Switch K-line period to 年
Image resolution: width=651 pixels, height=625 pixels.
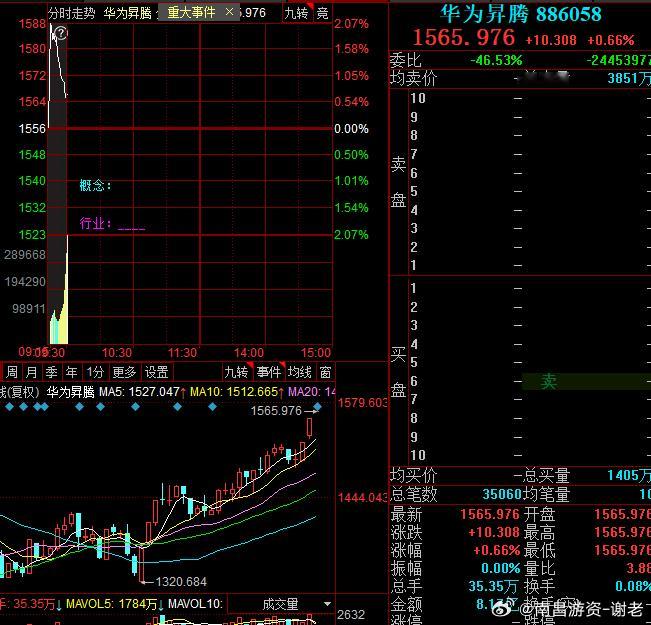coord(71,372)
